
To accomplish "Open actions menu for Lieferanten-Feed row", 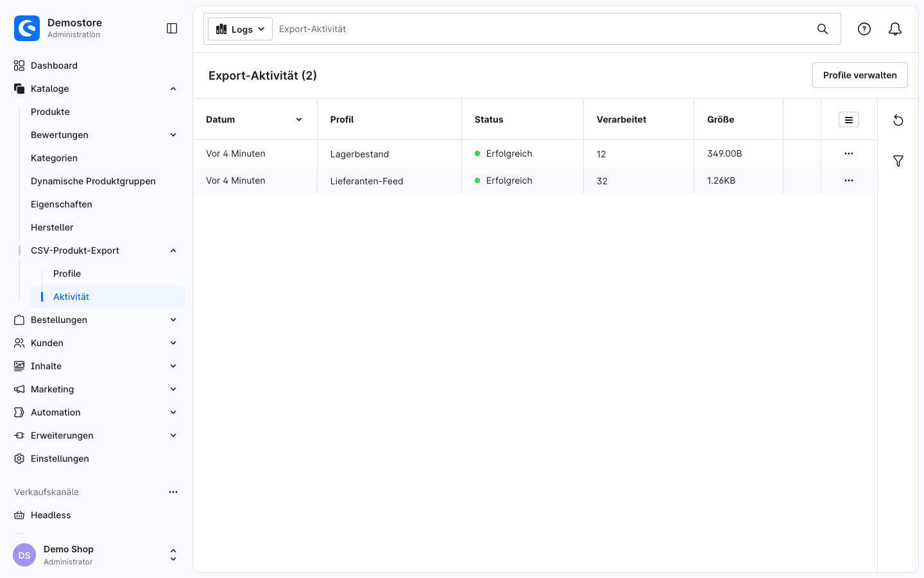I will pos(849,180).
